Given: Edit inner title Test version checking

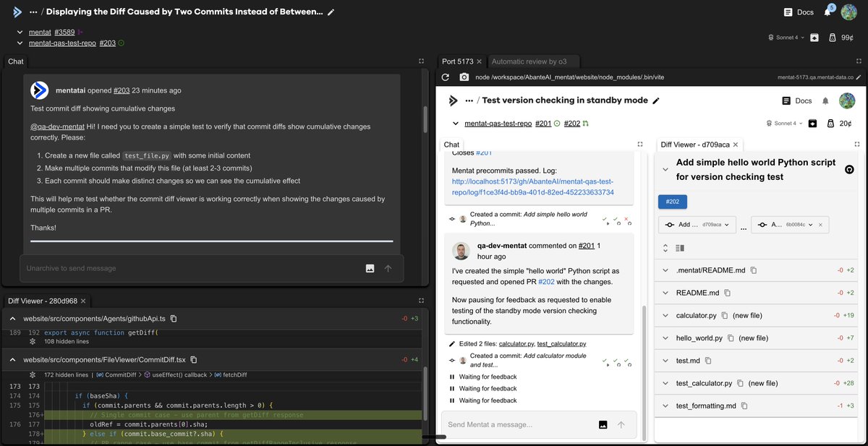Looking at the screenshot, I should pyautogui.click(x=656, y=100).
